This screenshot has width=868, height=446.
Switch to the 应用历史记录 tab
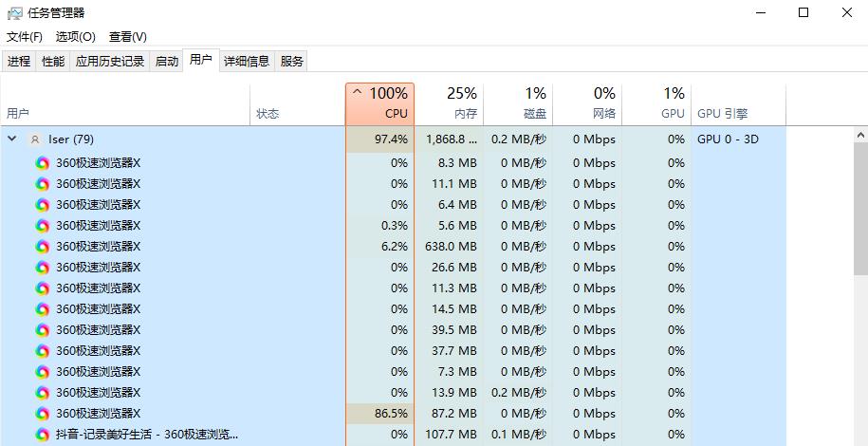[x=110, y=62]
